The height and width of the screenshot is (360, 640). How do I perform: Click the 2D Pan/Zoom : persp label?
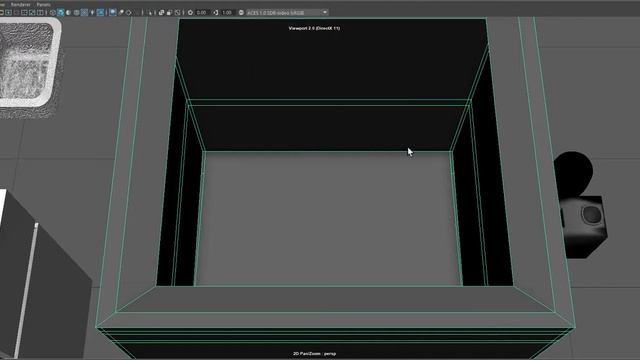(314, 353)
